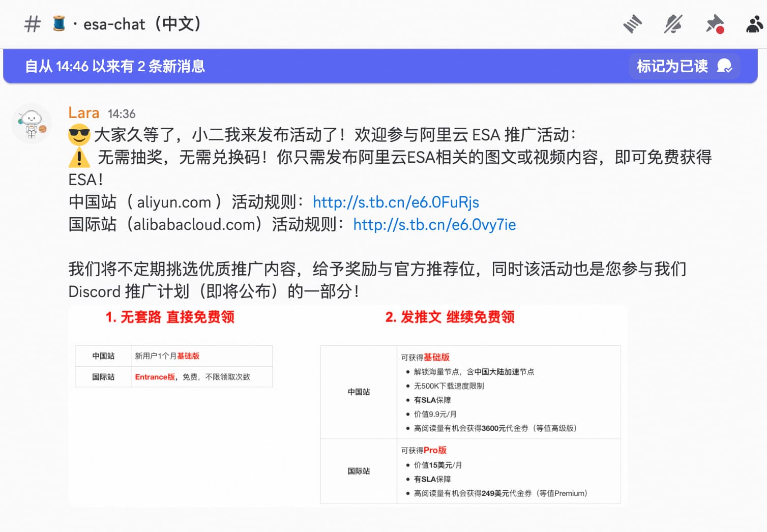767x532 pixels.
Task: Click the 3600元代金券 bullet line
Action: point(495,428)
